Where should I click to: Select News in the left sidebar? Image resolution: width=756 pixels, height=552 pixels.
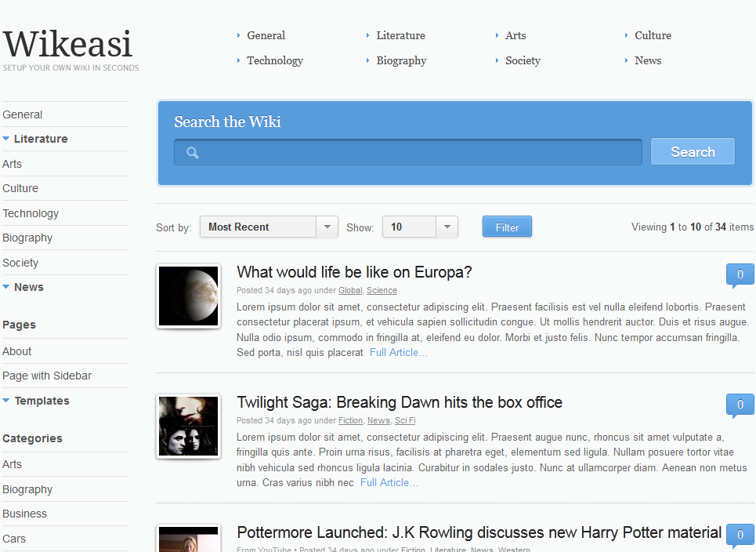pos(28,287)
